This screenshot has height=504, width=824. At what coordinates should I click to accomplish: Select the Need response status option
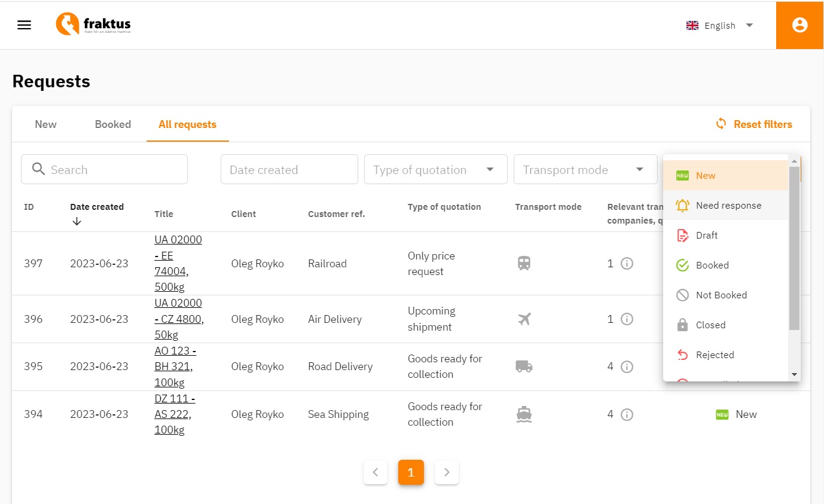726,205
